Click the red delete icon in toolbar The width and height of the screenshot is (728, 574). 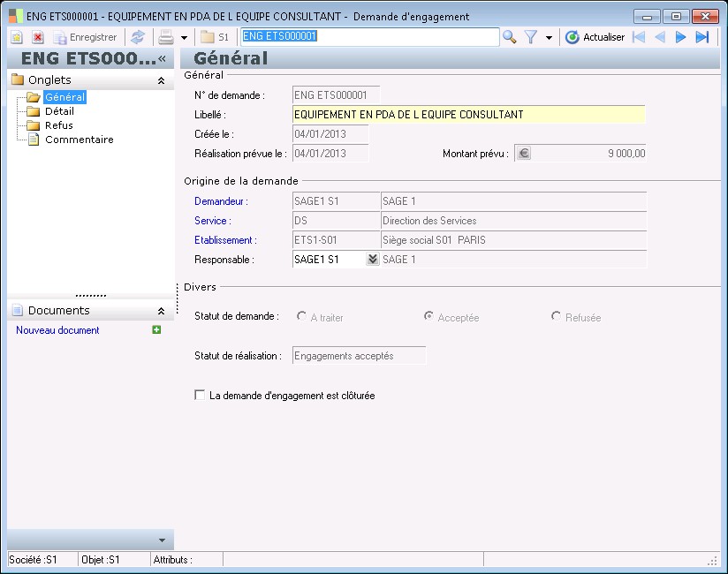point(38,37)
